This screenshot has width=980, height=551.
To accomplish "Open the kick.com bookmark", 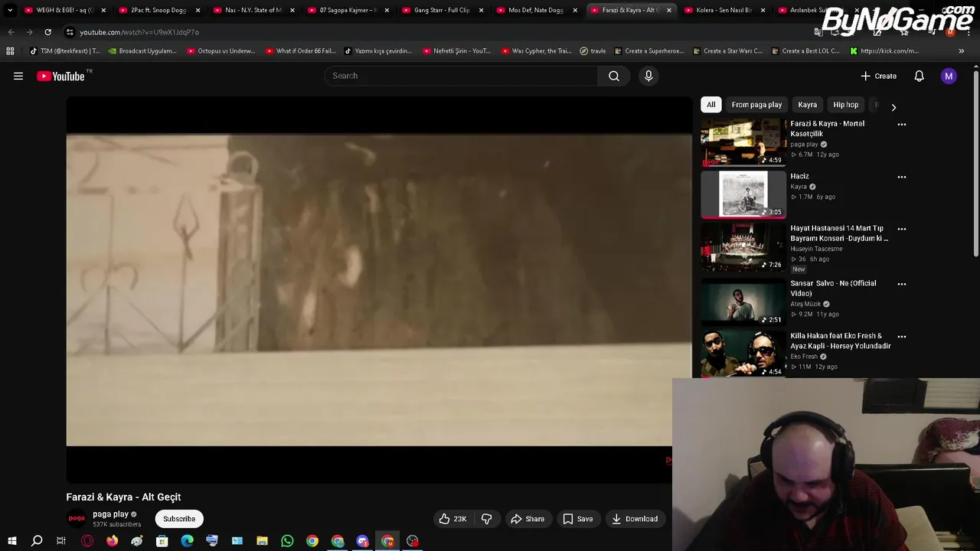I will [x=884, y=51].
